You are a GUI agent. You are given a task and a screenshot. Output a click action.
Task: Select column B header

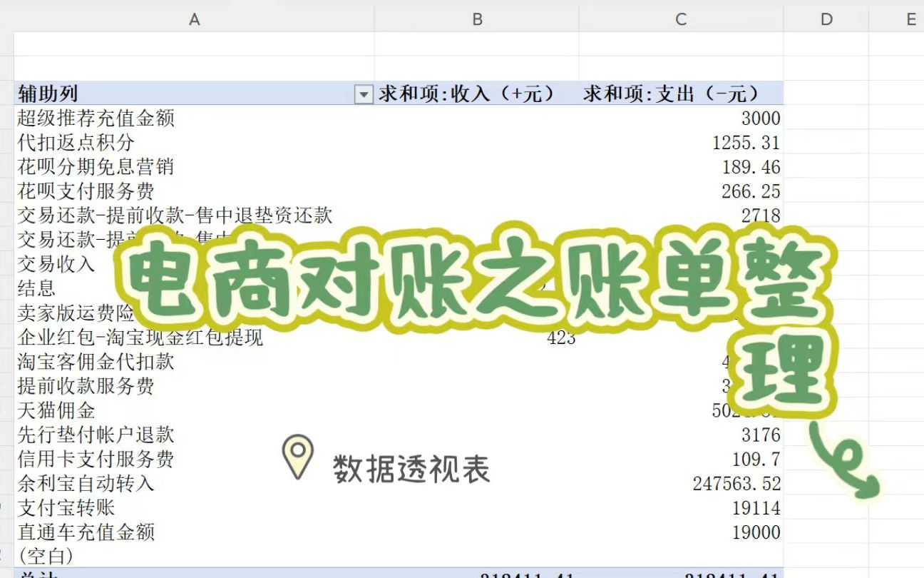[x=477, y=19]
